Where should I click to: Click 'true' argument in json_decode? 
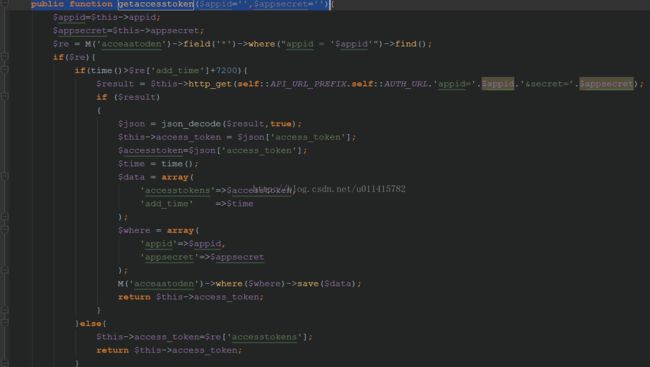(281, 124)
